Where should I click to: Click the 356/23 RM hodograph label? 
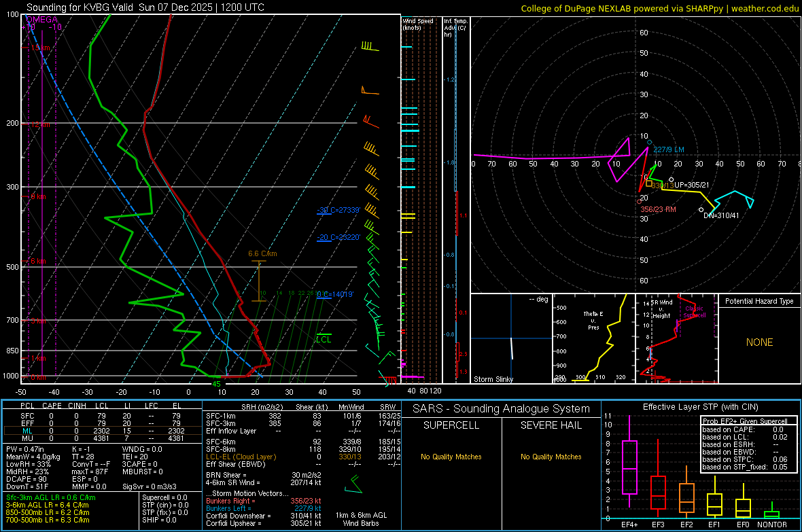[658, 210]
